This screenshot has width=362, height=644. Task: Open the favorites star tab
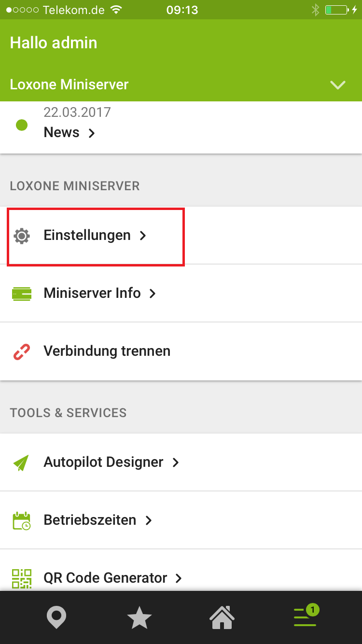click(139, 618)
